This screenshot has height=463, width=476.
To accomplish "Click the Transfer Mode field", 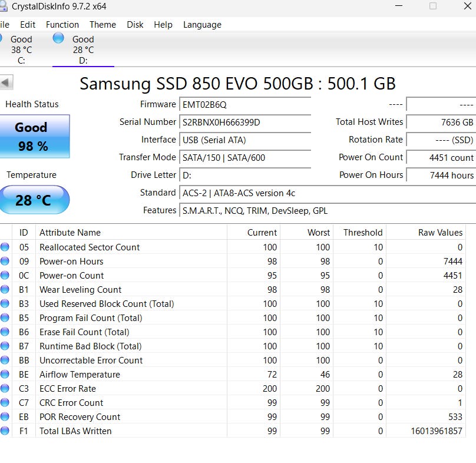I will [x=245, y=157].
